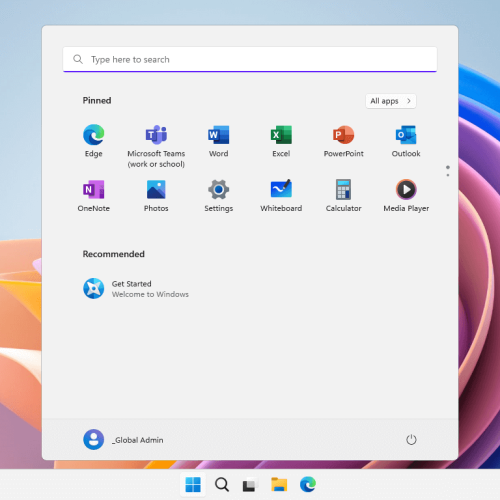Launch the Photos app
This screenshot has height=500, width=500.
(x=156, y=196)
